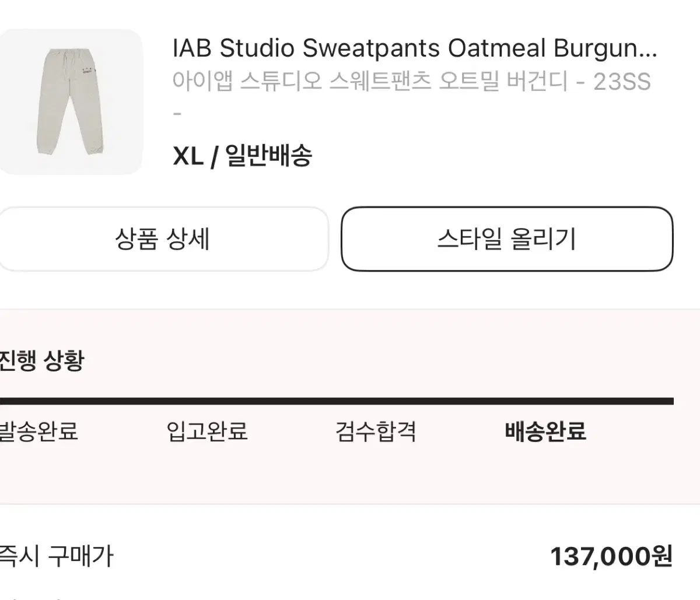Screen dimensions: 700x600
Task: Click the sweatpants image logo detail
Action: pos(87,72)
